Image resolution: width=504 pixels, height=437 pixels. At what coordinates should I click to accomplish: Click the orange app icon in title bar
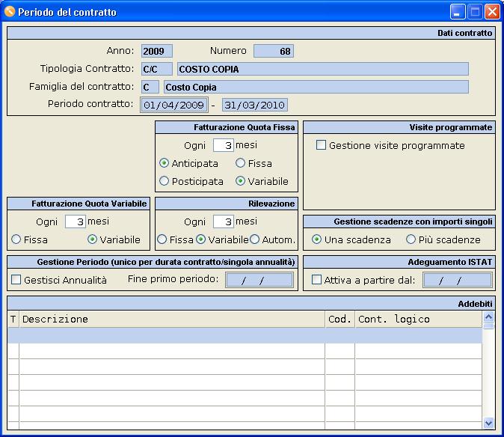[x=10, y=11]
